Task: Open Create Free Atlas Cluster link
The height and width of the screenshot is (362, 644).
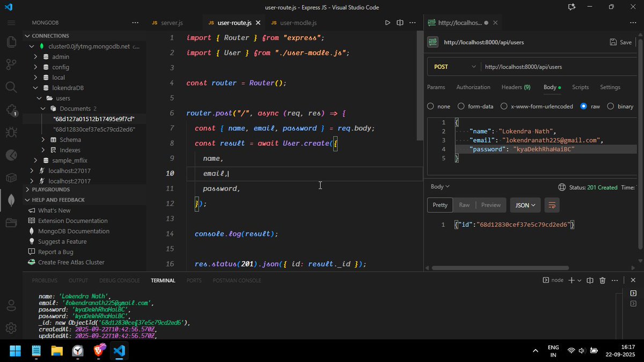Action: (x=71, y=262)
